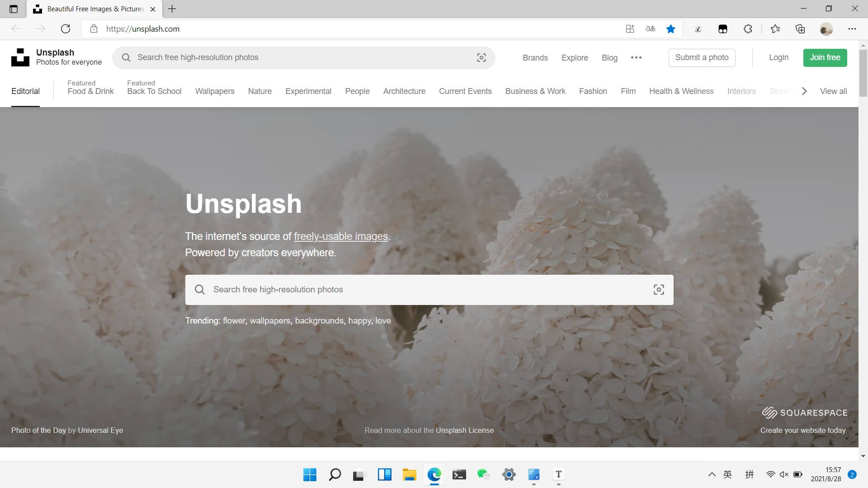Screen dimensions: 868x488
Task: Click the magnifier icon in hero search box
Action: click(x=200, y=290)
